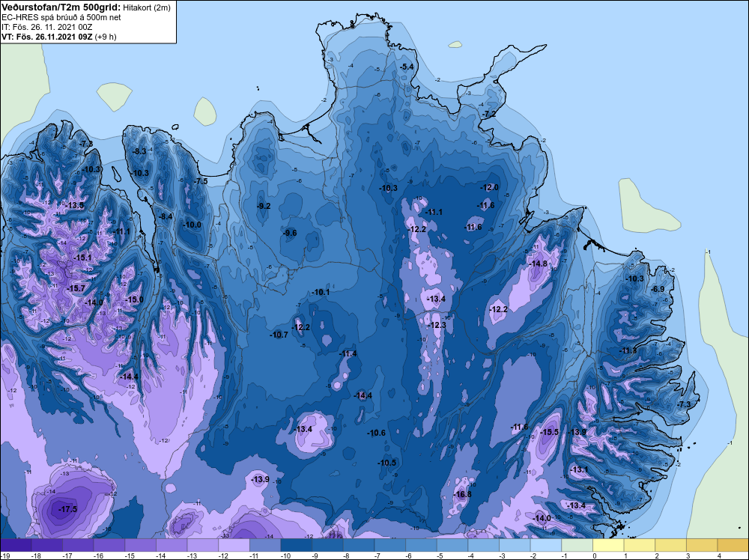Click the -10.0 temperature reading
This screenshot has height=560, width=749.
click(x=192, y=225)
